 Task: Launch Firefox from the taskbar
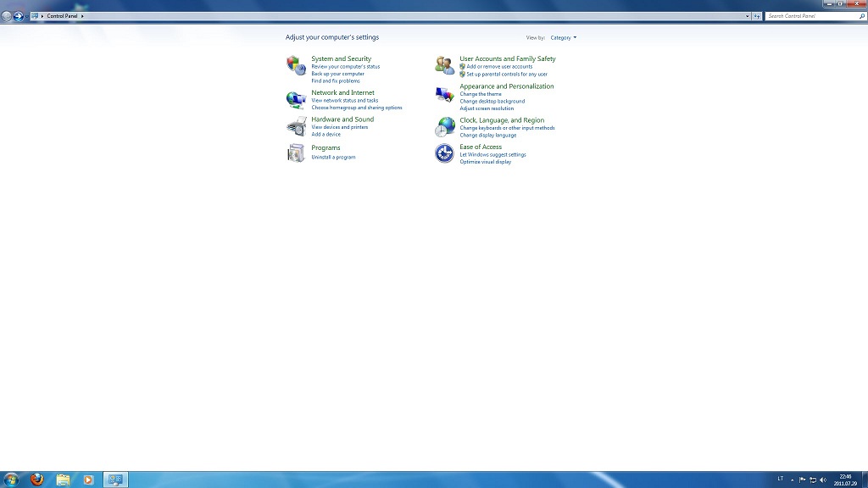point(37,480)
